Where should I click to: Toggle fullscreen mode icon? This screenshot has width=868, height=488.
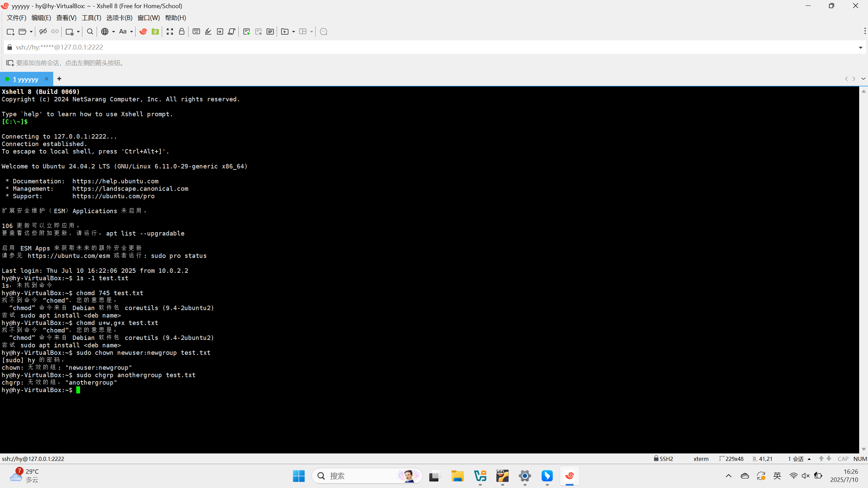pyautogui.click(x=170, y=32)
